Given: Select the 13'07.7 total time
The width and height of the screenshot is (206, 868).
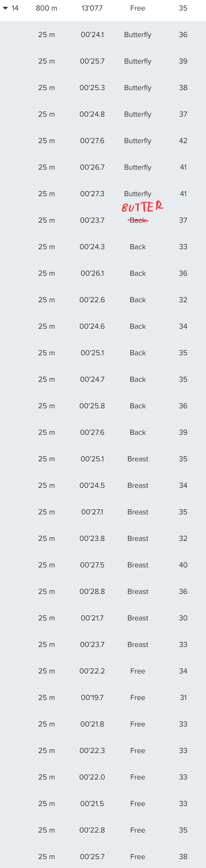Looking at the screenshot, I should 92,8.
